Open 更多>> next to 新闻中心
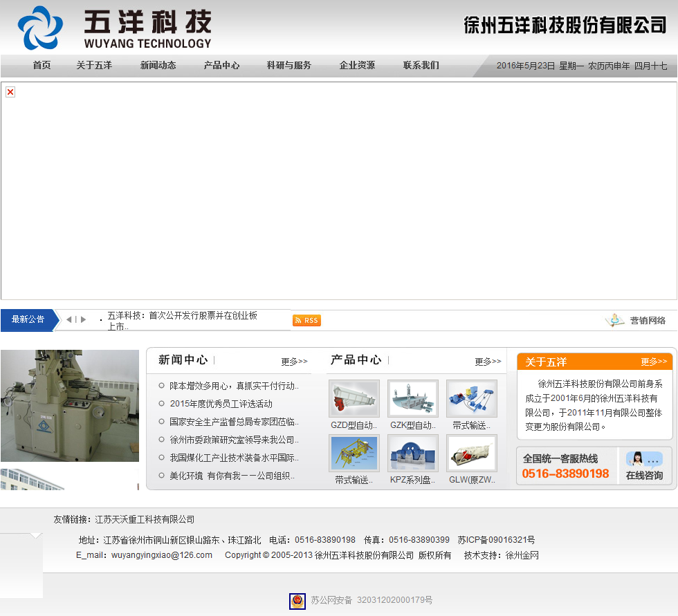Image resolution: width=678 pixels, height=616 pixels. coord(294,362)
